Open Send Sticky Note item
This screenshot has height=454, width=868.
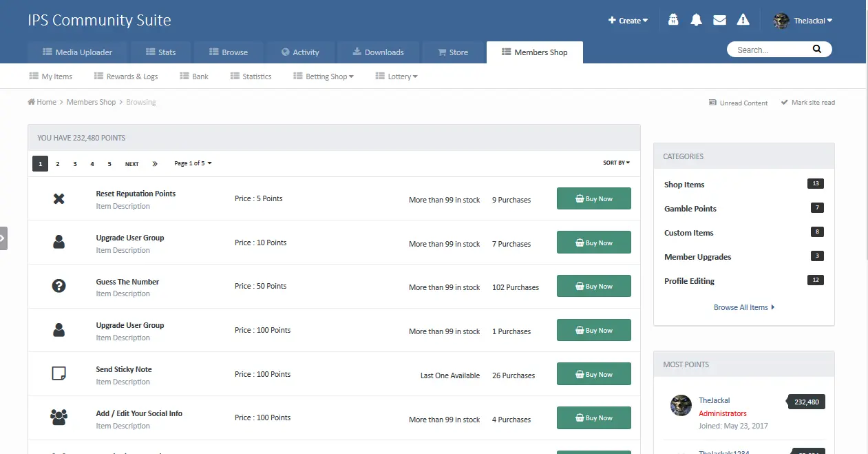coord(124,369)
